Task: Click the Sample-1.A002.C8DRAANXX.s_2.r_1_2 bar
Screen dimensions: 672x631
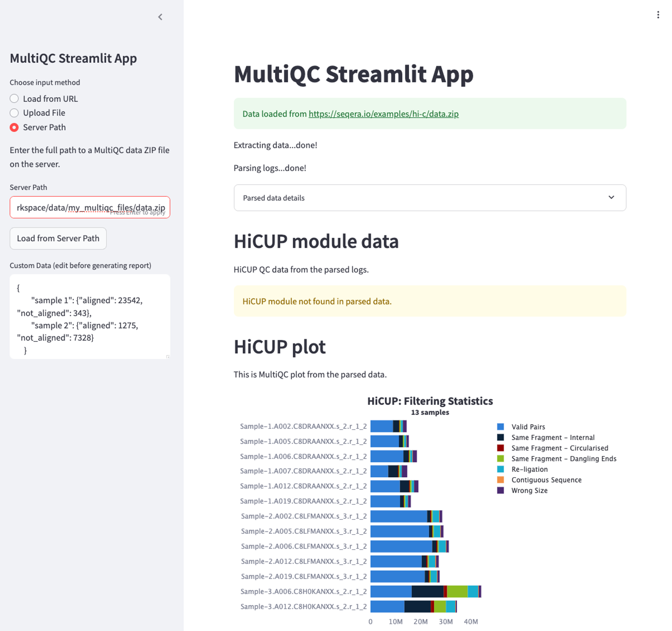Action: [389, 426]
